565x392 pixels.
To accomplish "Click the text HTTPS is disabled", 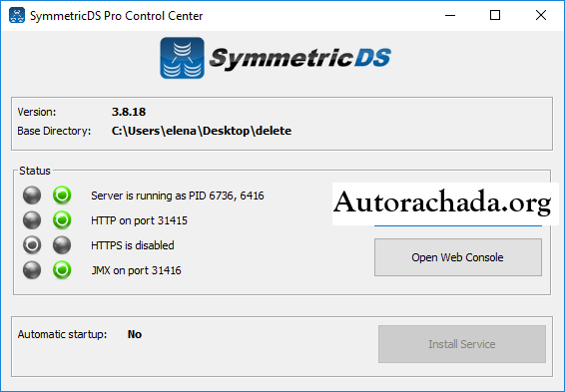I will tap(133, 245).
